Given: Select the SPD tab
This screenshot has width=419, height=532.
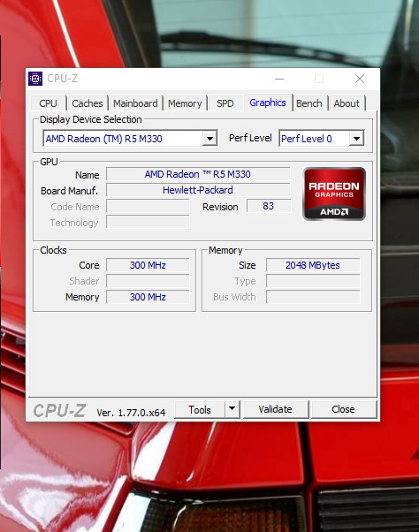Looking at the screenshot, I should click(x=225, y=103).
